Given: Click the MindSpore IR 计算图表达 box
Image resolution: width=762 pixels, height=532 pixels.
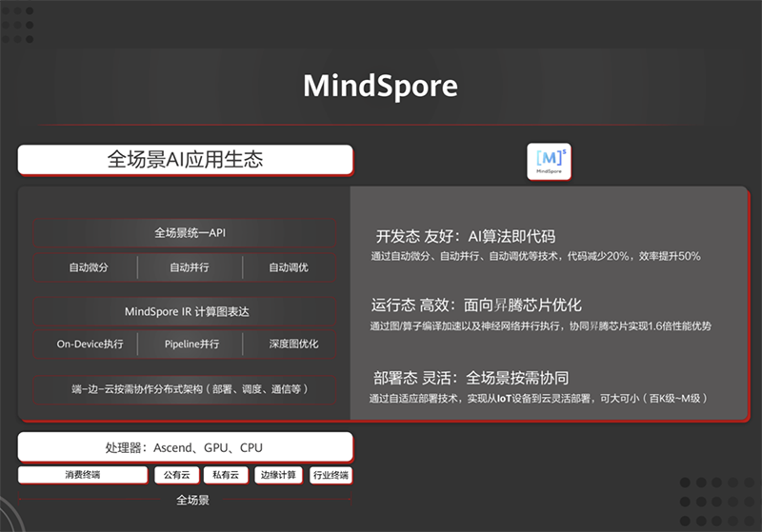Looking at the screenshot, I should 185,311.
